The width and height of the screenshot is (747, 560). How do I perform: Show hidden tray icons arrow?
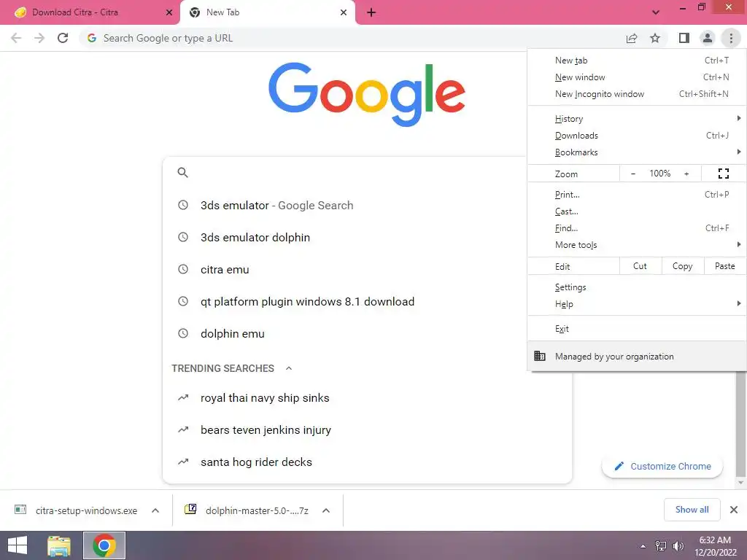point(643,546)
